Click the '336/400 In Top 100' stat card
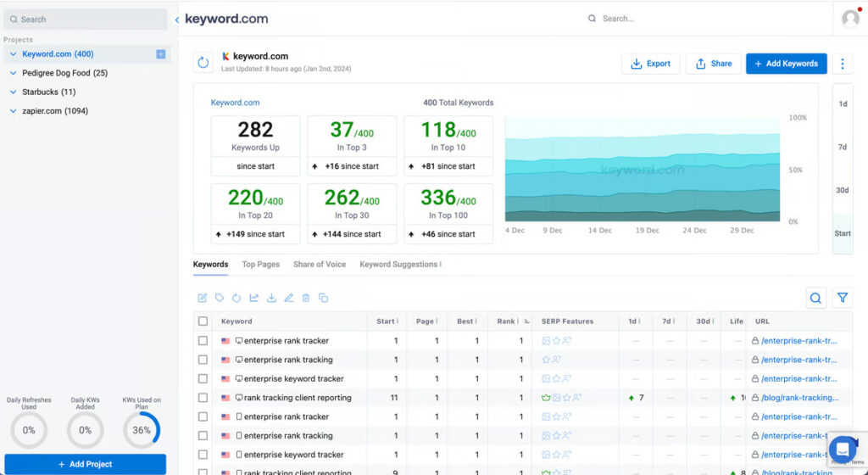The height and width of the screenshot is (475, 868). (x=448, y=214)
